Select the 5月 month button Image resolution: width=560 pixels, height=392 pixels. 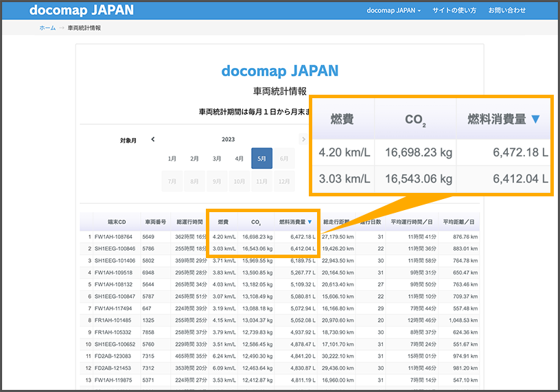click(x=261, y=159)
